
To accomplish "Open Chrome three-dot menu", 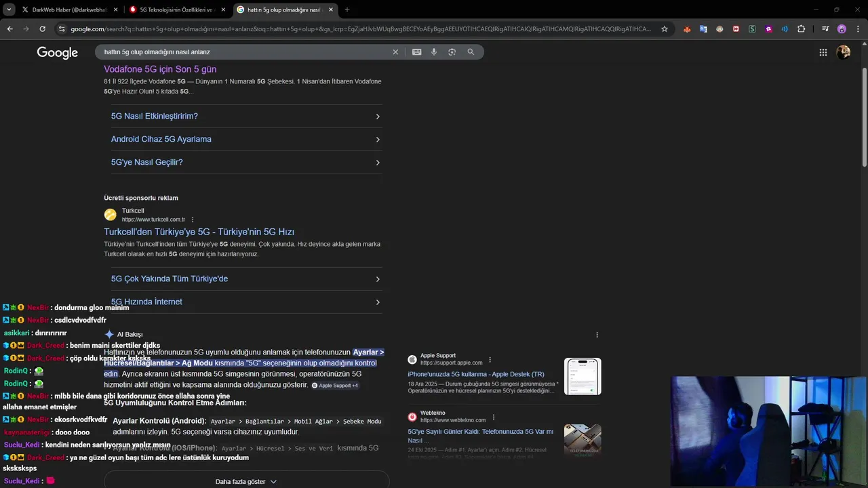I will [858, 29].
